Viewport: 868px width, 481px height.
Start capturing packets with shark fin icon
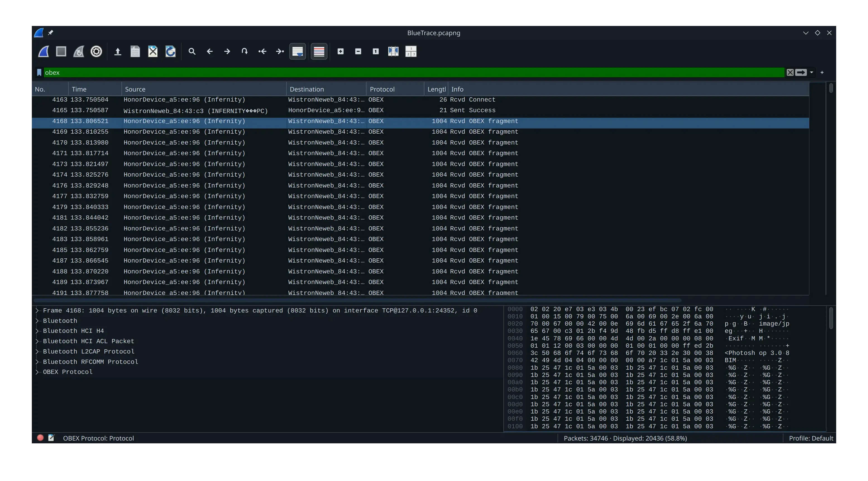coord(44,52)
